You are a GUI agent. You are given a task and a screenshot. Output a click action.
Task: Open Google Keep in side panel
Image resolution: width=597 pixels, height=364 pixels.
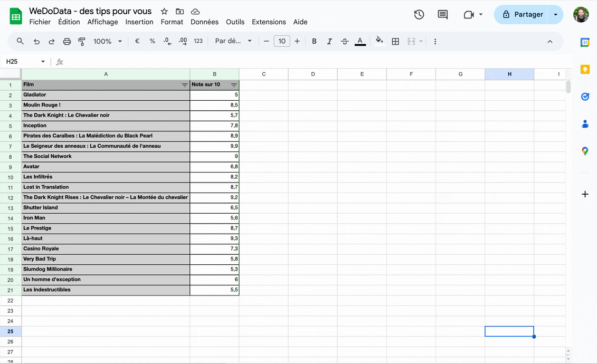point(585,70)
